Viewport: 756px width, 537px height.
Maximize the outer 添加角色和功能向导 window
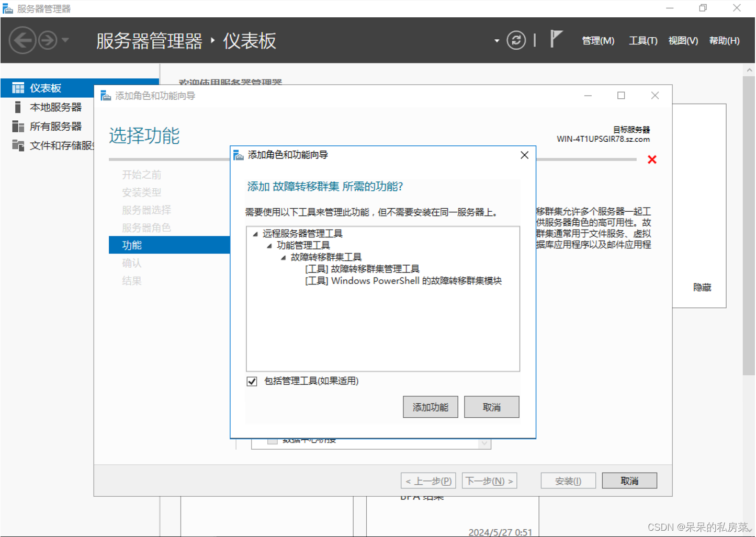coord(621,95)
